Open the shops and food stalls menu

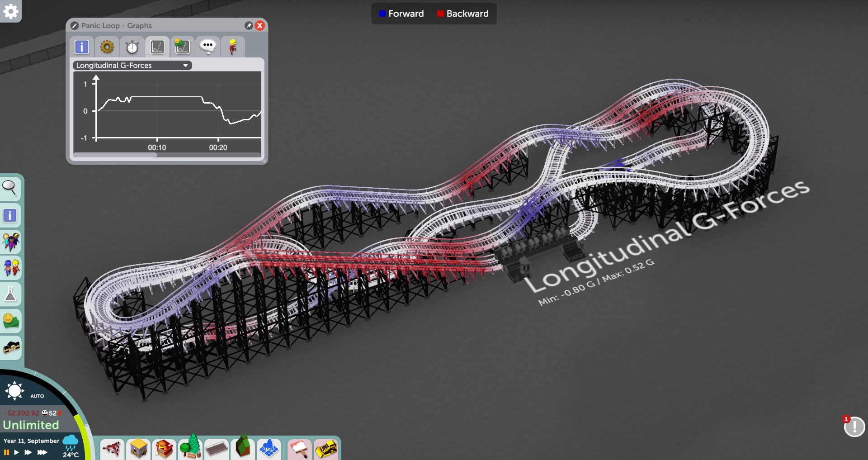(164, 449)
